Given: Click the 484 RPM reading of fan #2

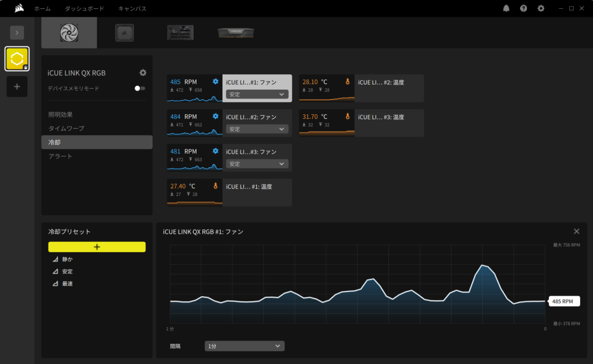Looking at the screenshot, I should tap(183, 117).
